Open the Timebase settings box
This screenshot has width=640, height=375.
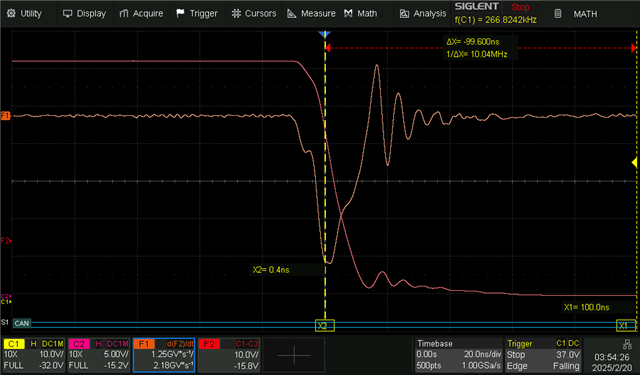(458, 355)
